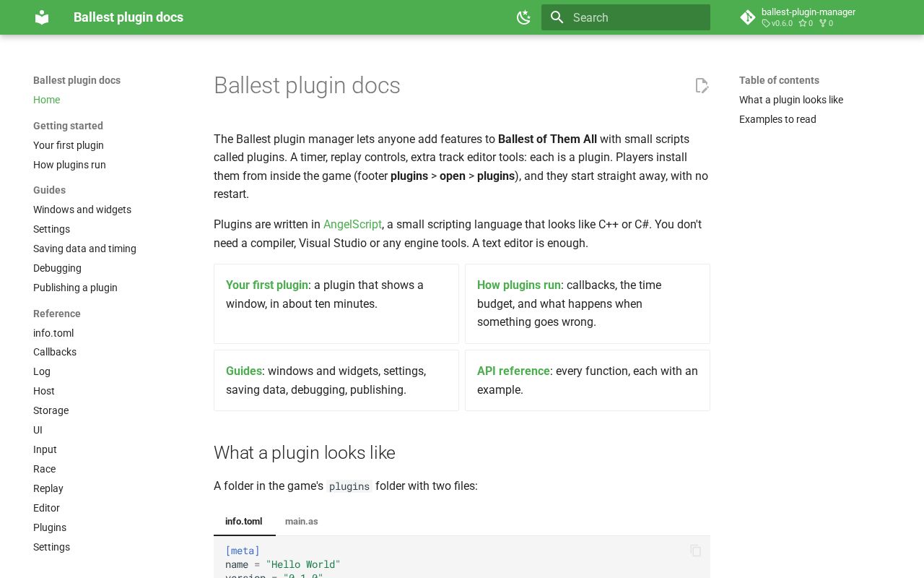The height and width of the screenshot is (578, 924).
Task: Open the ballest-plugin-manager repository link
Action: coord(808,17)
